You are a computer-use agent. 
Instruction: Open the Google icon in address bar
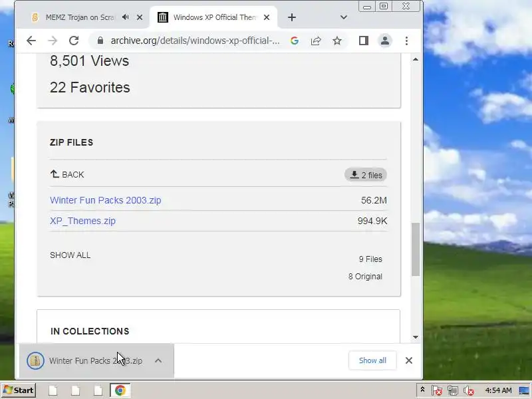coord(295,41)
